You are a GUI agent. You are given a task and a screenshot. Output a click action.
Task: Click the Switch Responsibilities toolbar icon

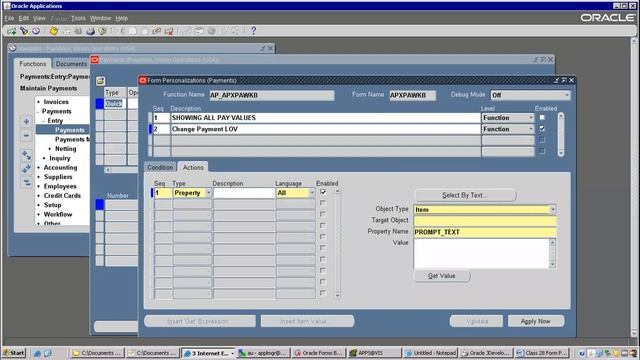pyautogui.click(x=78, y=31)
